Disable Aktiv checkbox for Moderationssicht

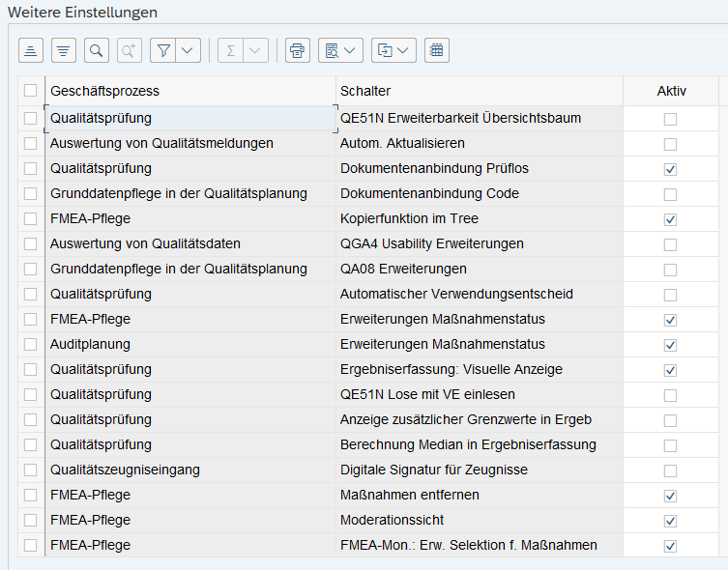click(670, 521)
